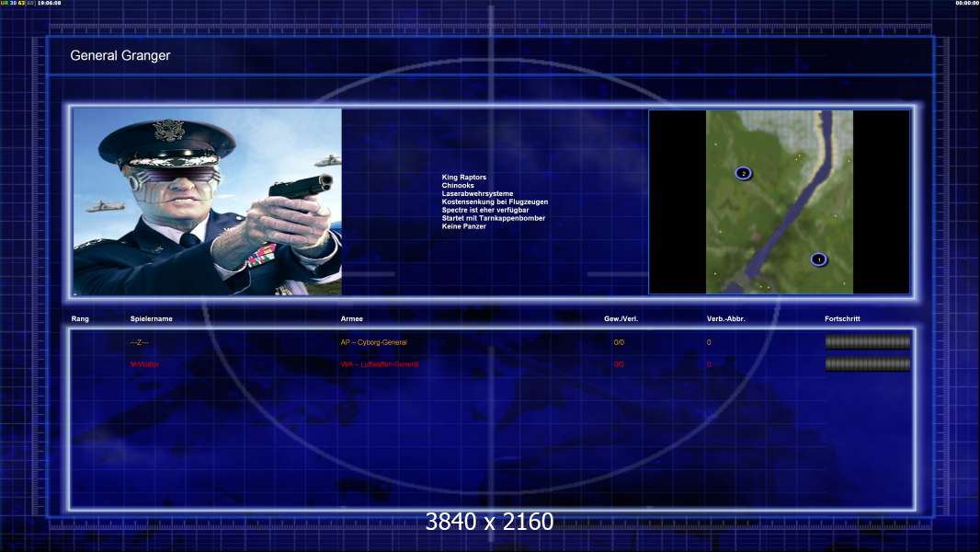
Task: Click the 'Rang' column header
Action: (80, 319)
